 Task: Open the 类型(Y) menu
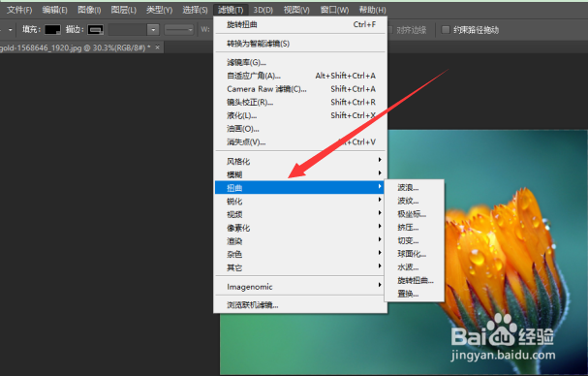160,10
